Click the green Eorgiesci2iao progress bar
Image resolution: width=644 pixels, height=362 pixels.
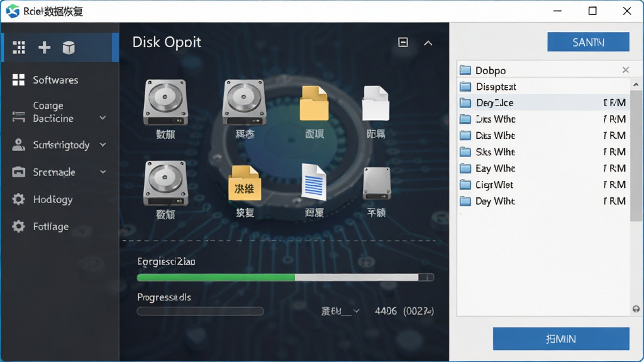tap(285, 277)
